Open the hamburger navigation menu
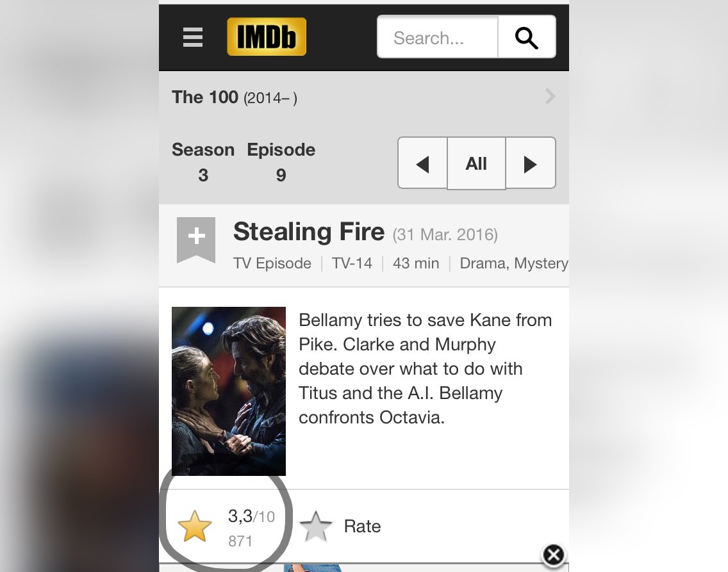728x572 pixels. pos(193,37)
